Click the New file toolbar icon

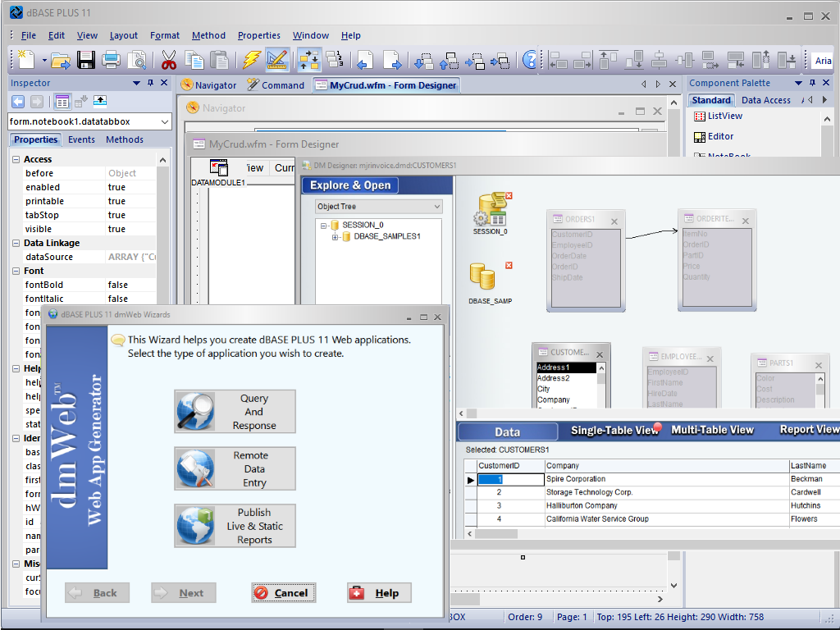coord(26,59)
